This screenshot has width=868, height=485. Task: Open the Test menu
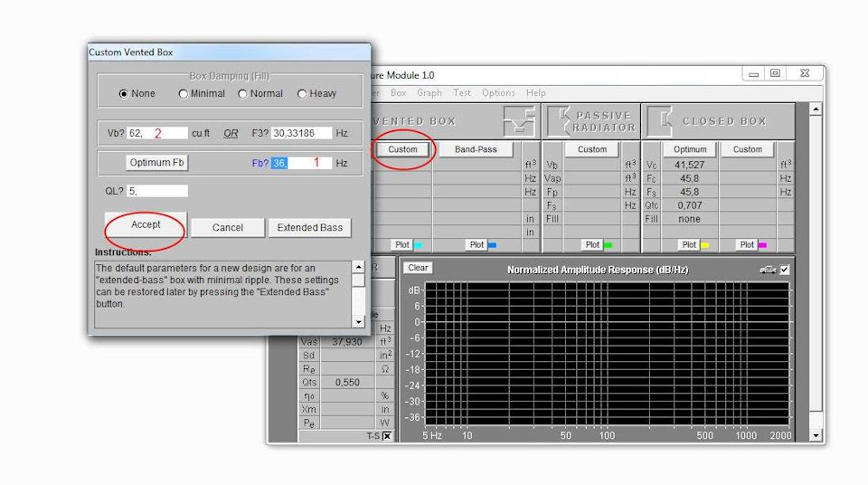coord(462,92)
